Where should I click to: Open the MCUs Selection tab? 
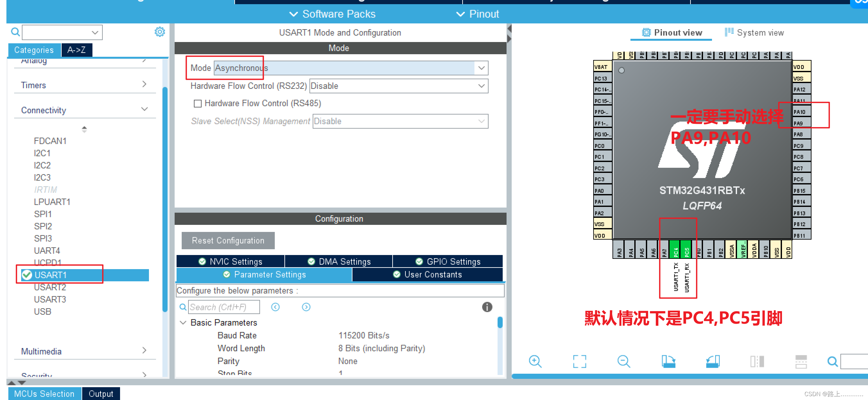coord(45,394)
